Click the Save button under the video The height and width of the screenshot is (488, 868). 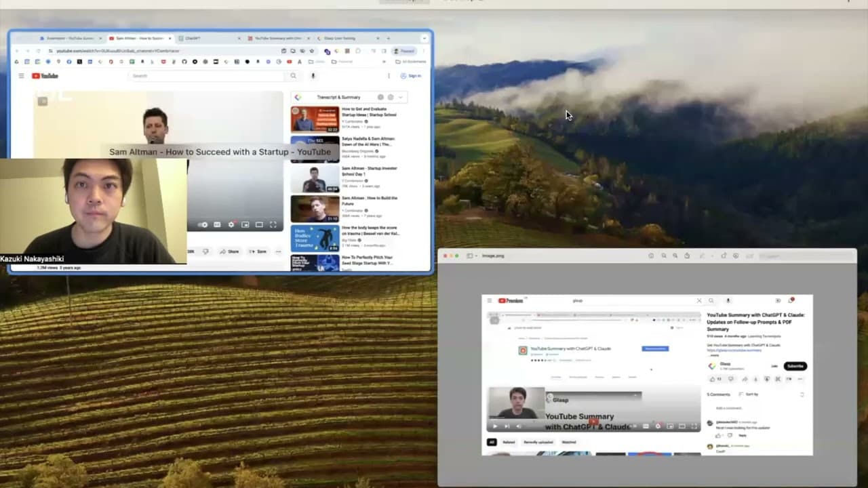(258, 251)
